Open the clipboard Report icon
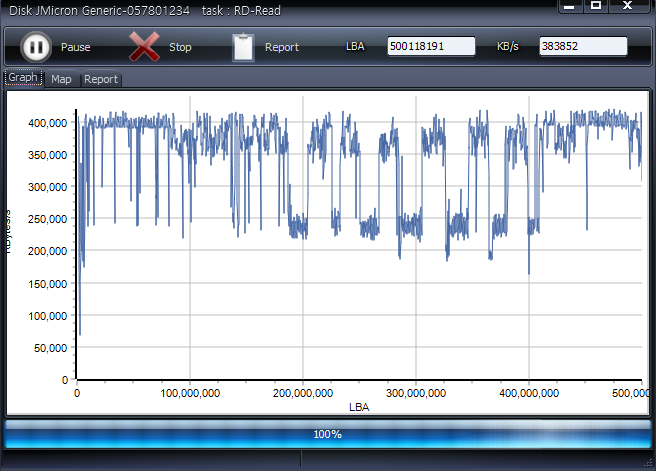The width and height of the screenshot is (656, 471). click(x=243, y=47)
